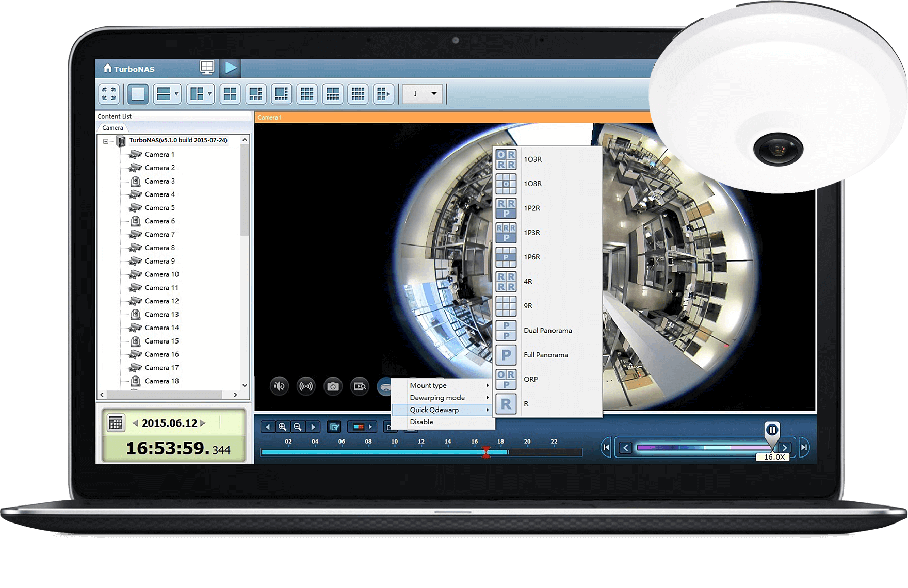Click the timeline at hour 10

[395, 452]
